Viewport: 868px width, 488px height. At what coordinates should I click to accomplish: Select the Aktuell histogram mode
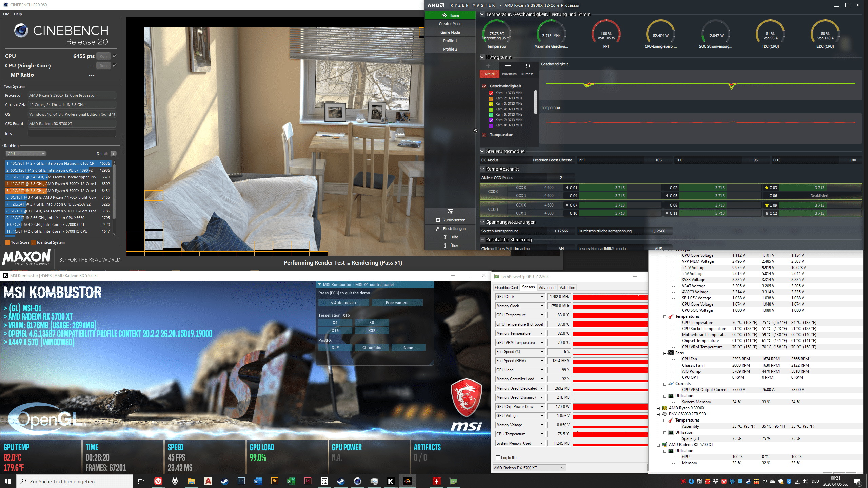point(489,74)
